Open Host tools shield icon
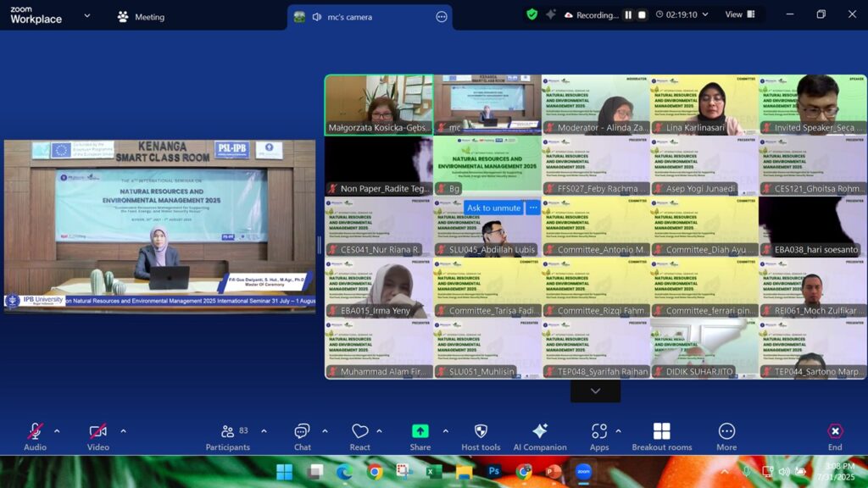The height and width of the screenshot is (488, 868). point(481,432)
